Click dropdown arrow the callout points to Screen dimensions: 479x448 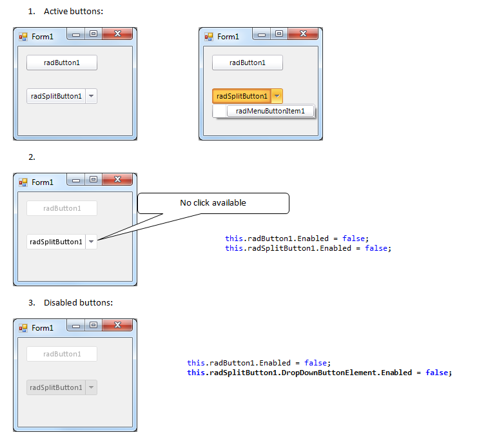click(x=91, y=242)
